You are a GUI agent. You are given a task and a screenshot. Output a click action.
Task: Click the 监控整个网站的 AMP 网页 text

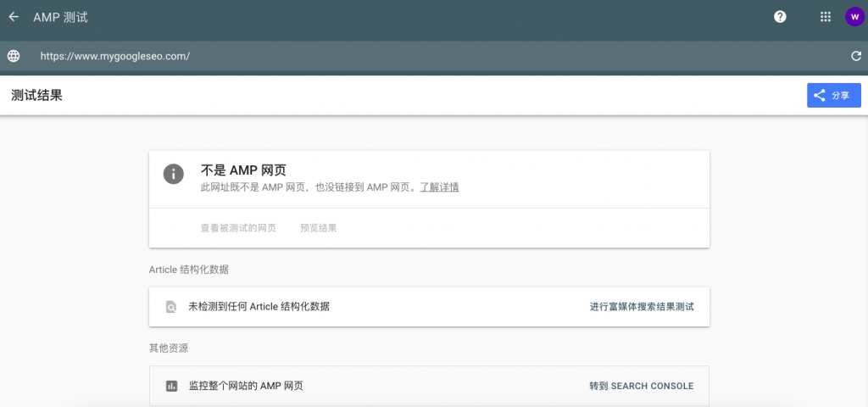pos(246,386)
